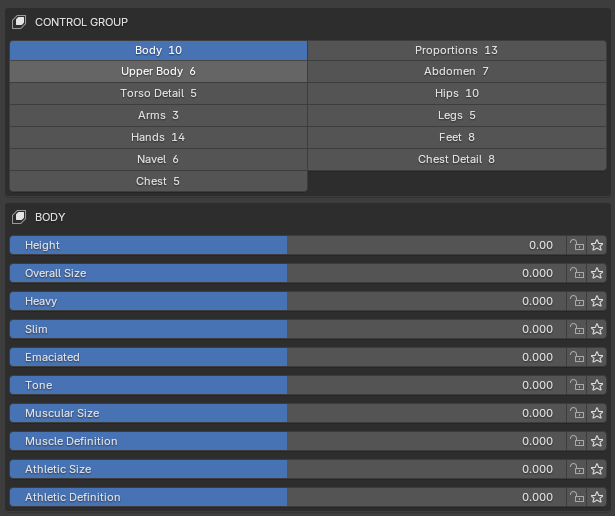
Task: Favorite Athletic Definition with star
Action: (597, 497)
